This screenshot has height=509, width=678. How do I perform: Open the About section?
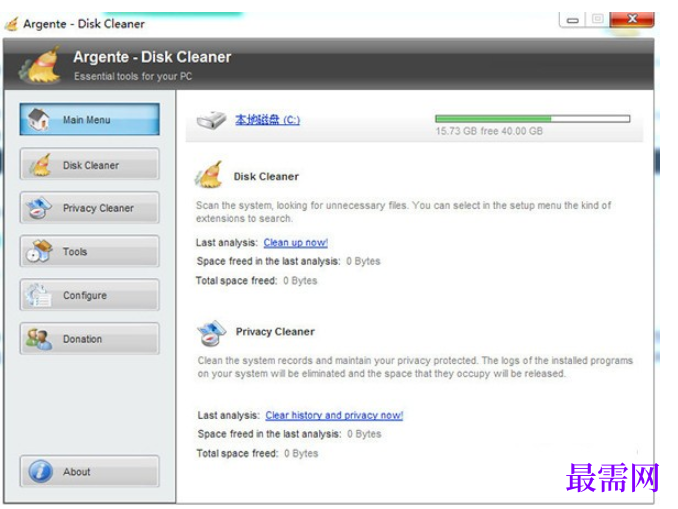tap(90, 471)
